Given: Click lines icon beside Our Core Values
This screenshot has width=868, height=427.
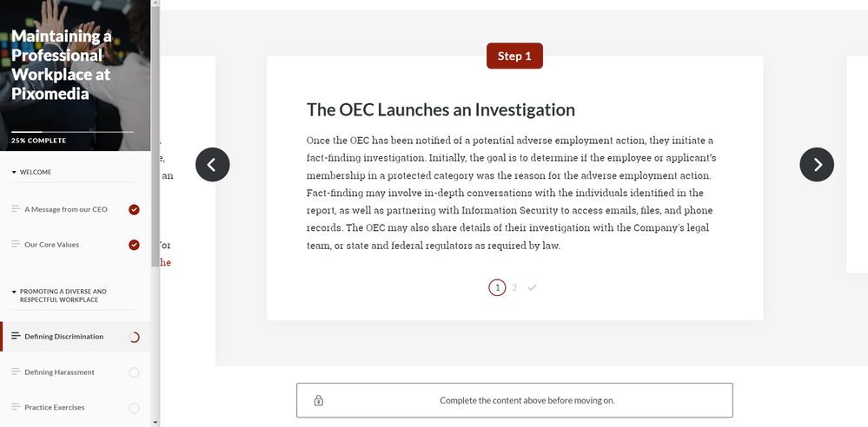Looking at the screenshot, I should pyautogui.click(x=16, y=245).
